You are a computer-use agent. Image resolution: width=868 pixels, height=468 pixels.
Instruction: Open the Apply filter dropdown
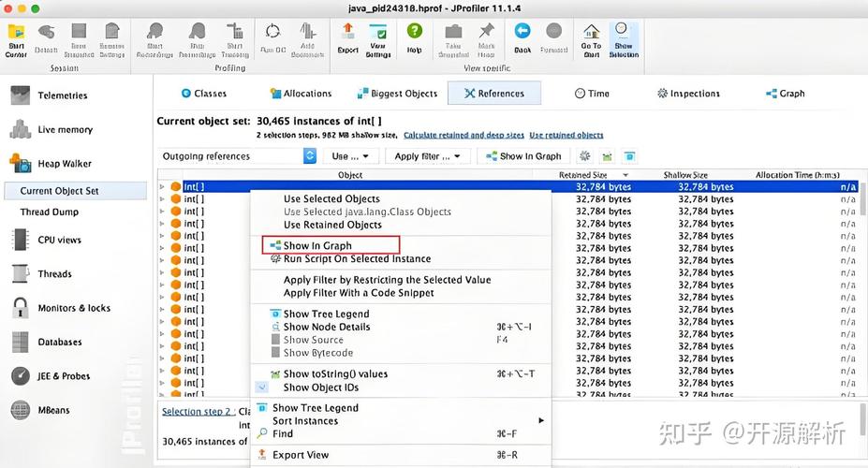point(427,156)
